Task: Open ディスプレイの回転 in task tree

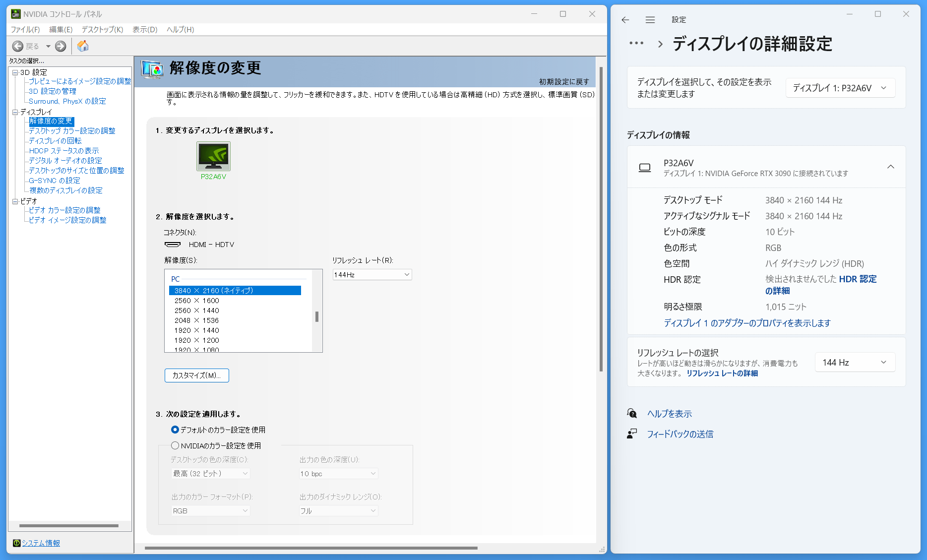Action: tap(55, 141)
